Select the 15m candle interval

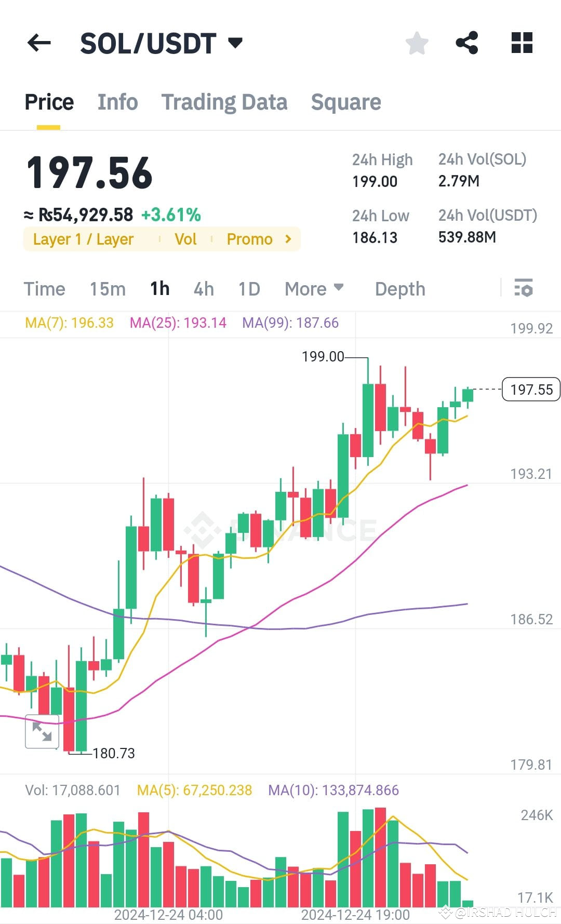[108, 289]
